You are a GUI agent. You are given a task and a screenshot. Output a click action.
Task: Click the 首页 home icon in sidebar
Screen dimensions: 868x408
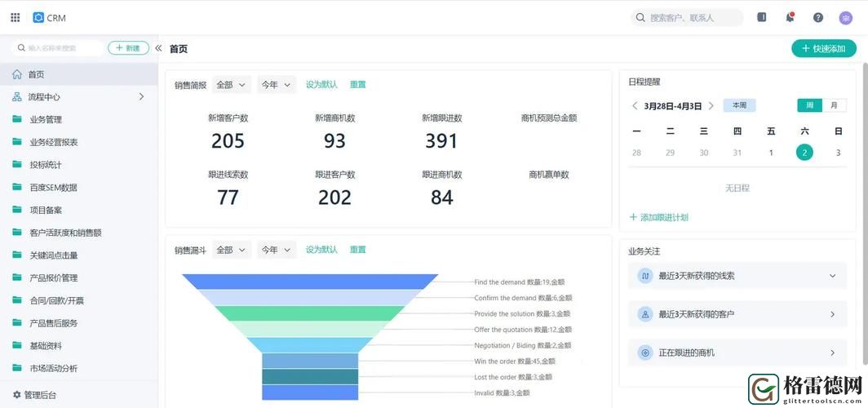[x=17, y=74]
